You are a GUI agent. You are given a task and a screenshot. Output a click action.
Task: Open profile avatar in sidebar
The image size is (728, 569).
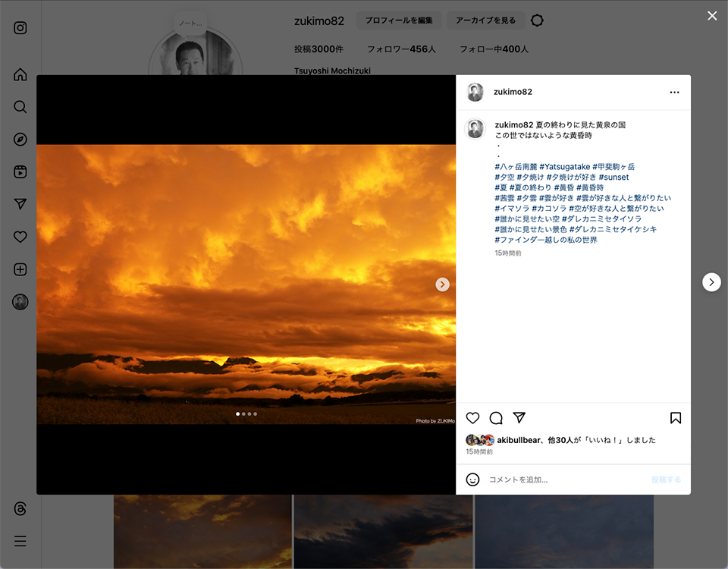20,302
